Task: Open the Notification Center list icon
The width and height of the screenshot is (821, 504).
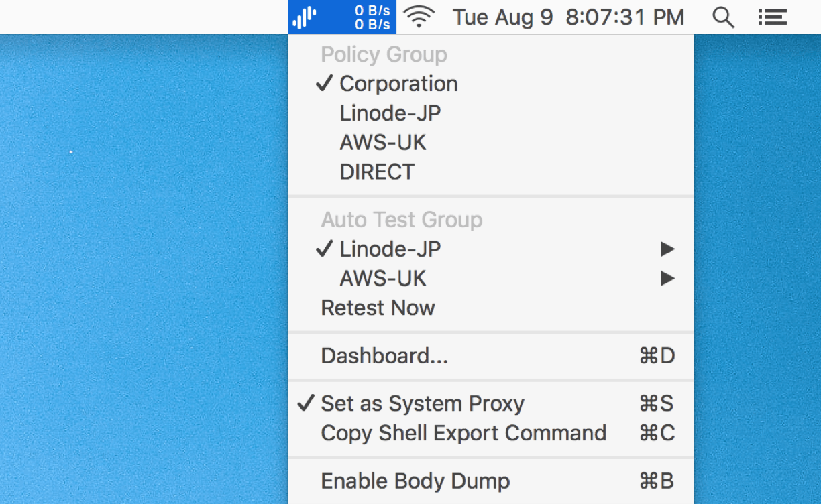Action: tap(772, 17)
